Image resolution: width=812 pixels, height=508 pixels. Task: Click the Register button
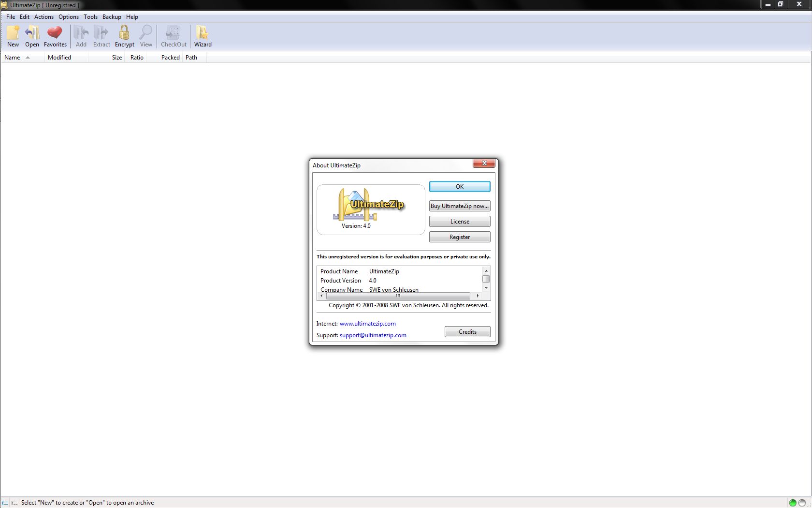point(460,237)
